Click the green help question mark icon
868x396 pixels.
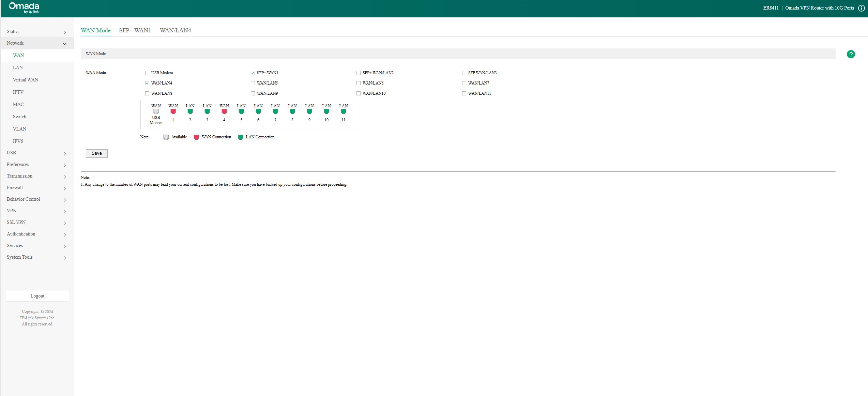click(x=851, y=54)
